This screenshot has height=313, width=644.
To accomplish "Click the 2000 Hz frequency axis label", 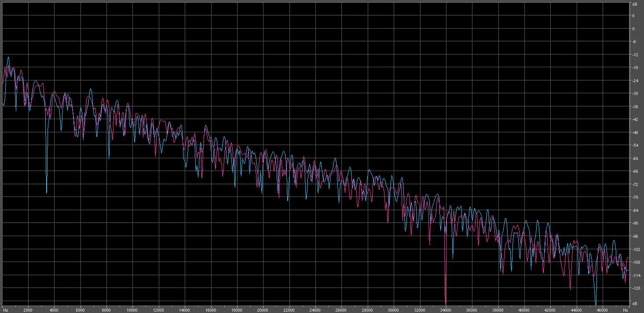I will [x=28, y=310].
